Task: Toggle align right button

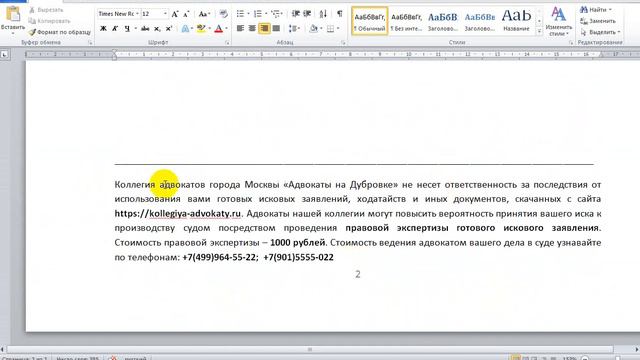Action: click(x=264, y=29)
